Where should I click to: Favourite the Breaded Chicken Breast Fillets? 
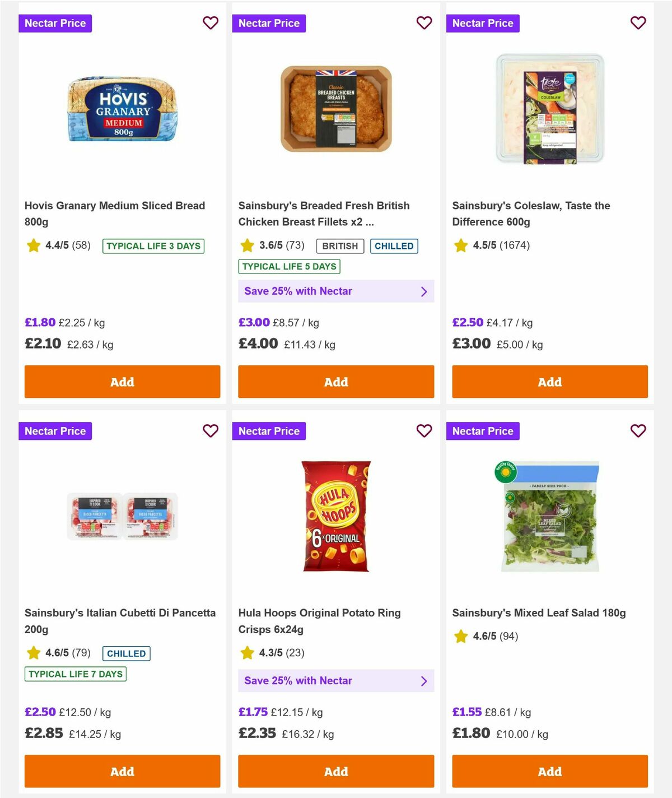point(424,23)
